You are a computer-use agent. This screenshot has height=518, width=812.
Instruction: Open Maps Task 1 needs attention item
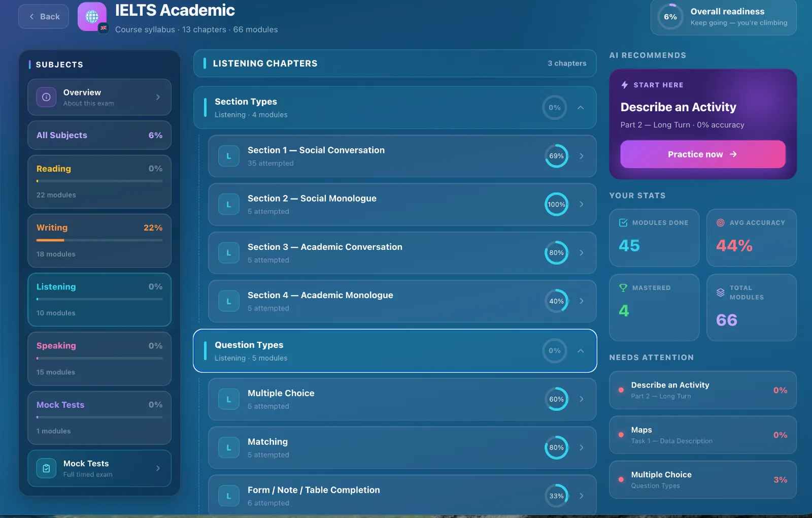click(703, 435)
